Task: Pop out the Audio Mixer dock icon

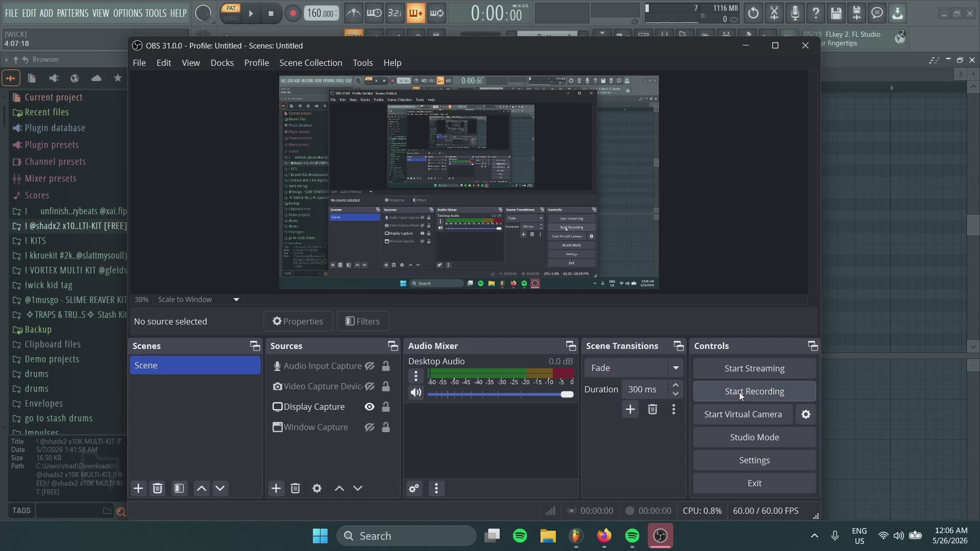Action: tap(571, 346)
